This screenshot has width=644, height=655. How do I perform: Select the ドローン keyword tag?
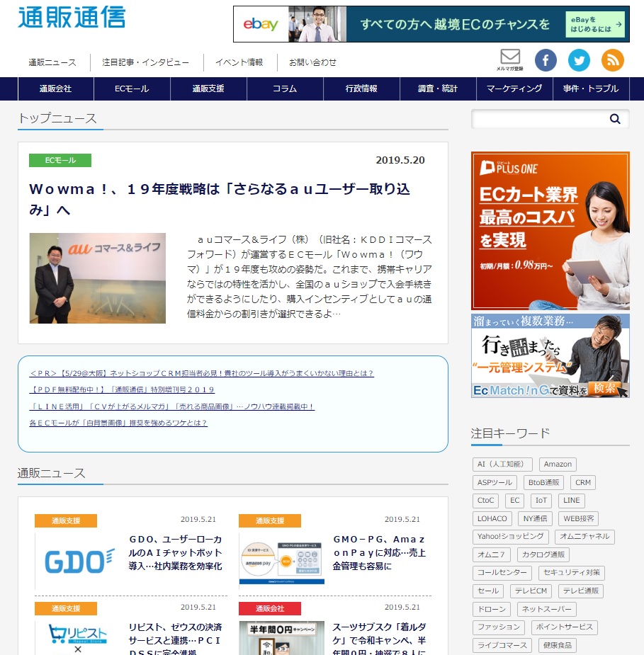tap(492, 610)
